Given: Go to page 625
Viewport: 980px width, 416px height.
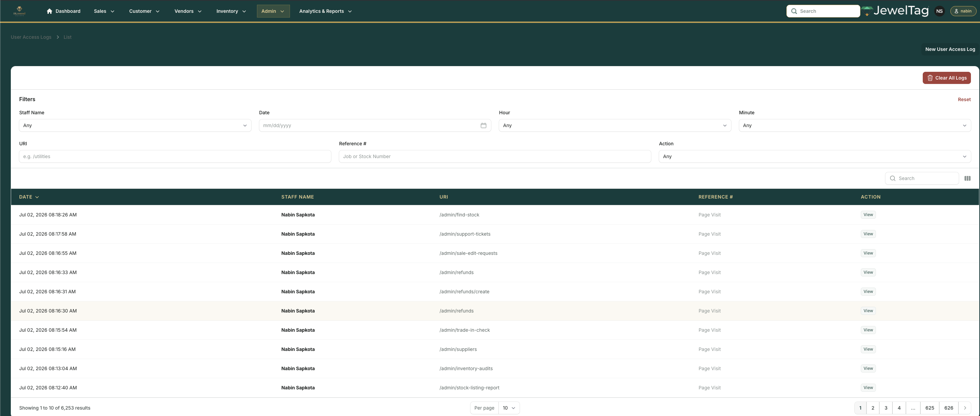Looking at the screenshot, I should pos(930,408).
